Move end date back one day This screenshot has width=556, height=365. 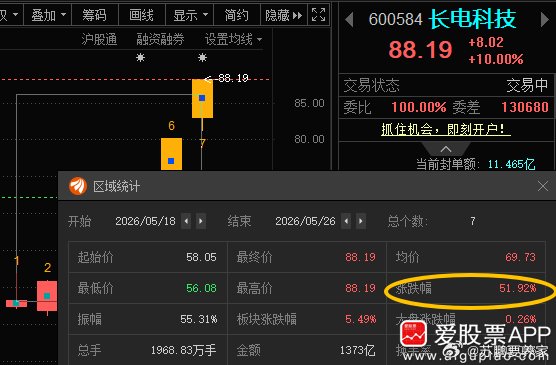click(346, 221)
